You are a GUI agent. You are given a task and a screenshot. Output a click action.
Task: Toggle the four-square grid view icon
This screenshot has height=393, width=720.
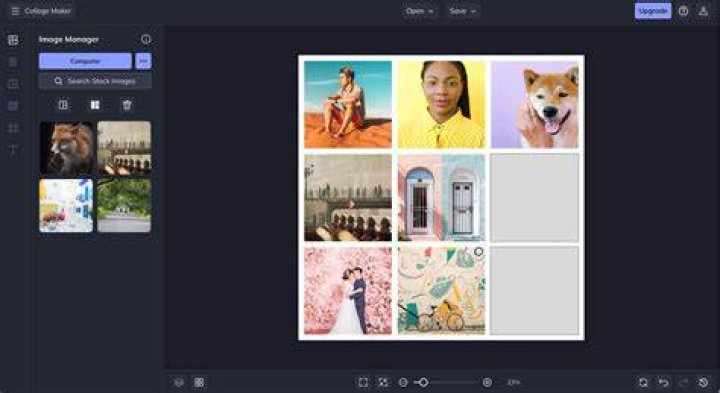point(95,105)
